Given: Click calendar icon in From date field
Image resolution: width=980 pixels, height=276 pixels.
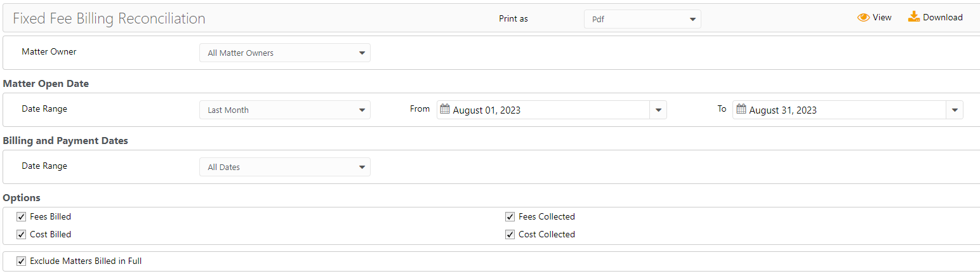Looking at the screenshot, I should pos(445,109).
